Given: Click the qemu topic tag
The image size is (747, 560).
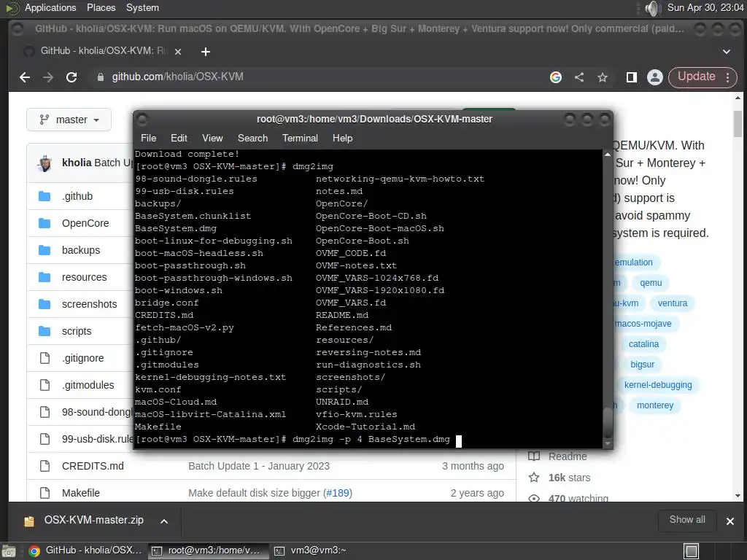Looking at the screenshot, I should pyautogui.click(x=651, y=283).
